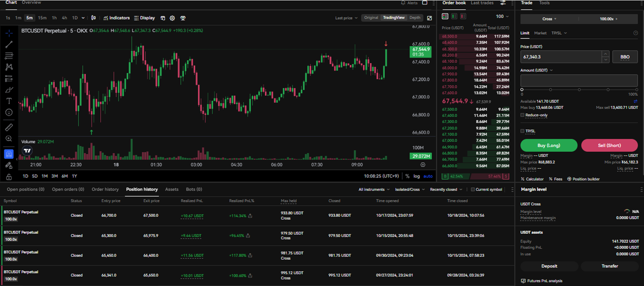Open the position forecast tool
The width and height of the screenshot is (644, 286).
click(x=9, y=79)
